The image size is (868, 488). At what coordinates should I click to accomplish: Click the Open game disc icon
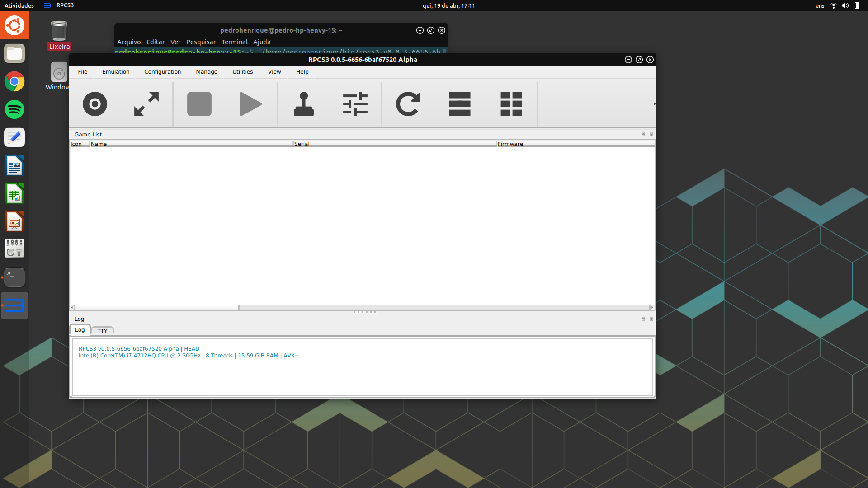(x=95, y=104)
